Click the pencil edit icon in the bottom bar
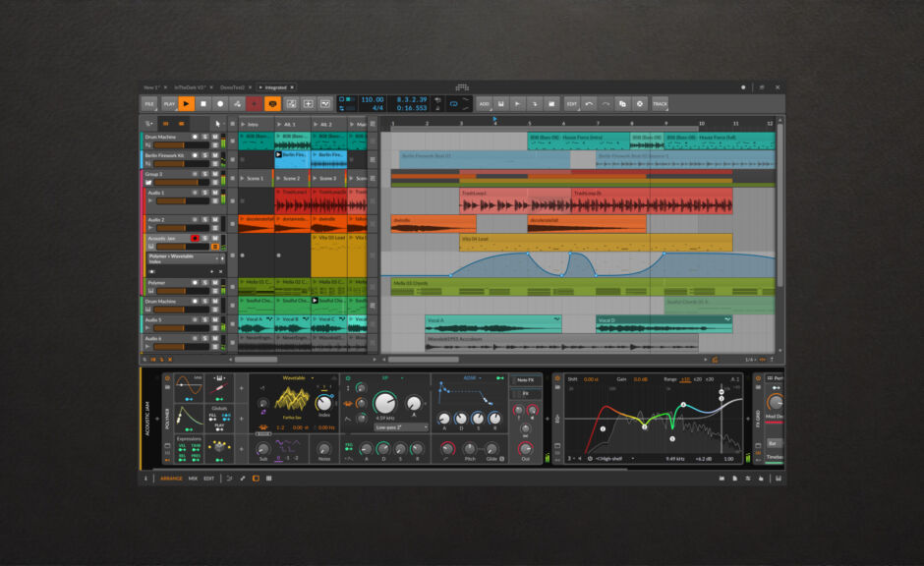This screenshot has width=924, height=566. [243, 479]
